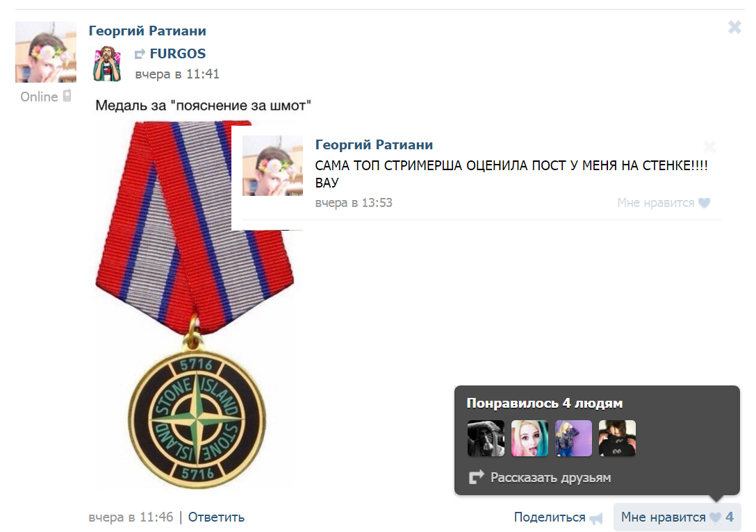Open the Stone Island medal image
This screenshot has height=532, width=756.
[195, 306]
